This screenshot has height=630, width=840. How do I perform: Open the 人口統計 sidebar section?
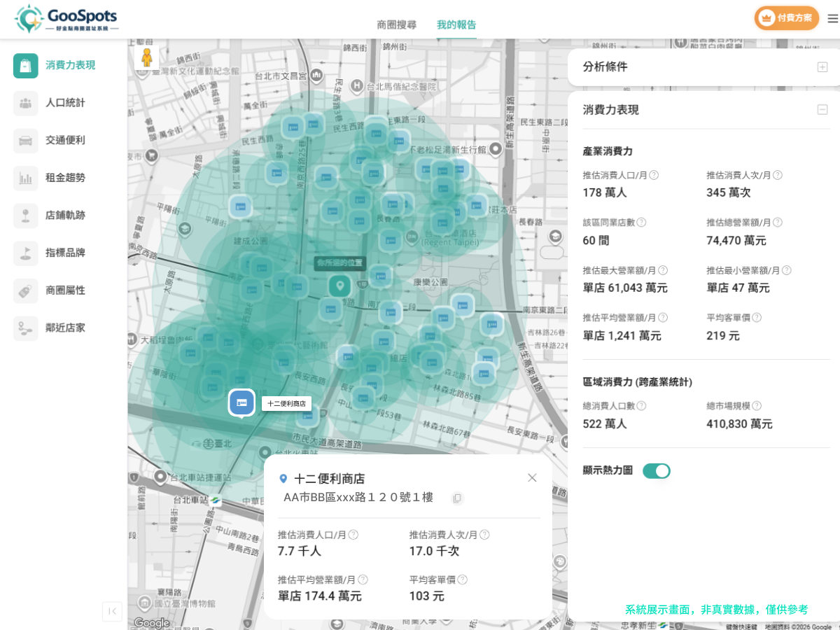tap(49, 103)
